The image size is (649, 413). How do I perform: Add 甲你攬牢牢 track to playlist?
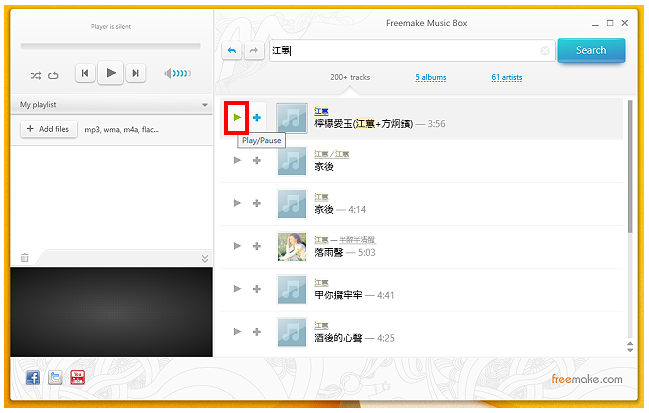(257, 288)
